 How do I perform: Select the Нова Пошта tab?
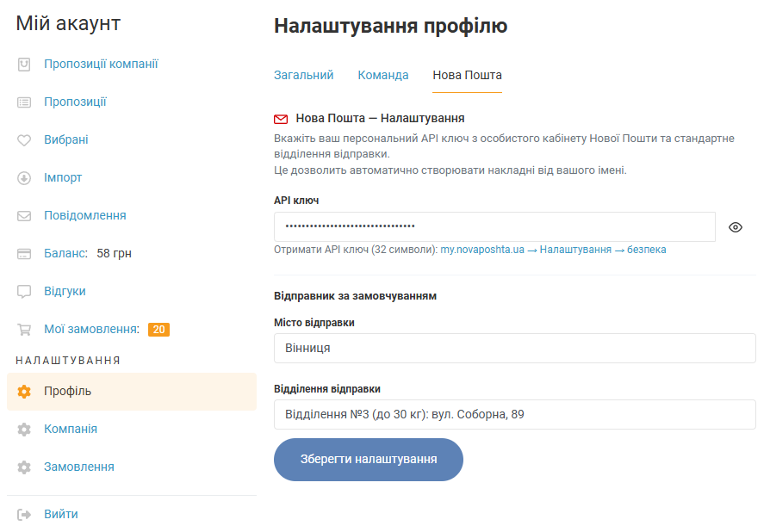(467, 76)
